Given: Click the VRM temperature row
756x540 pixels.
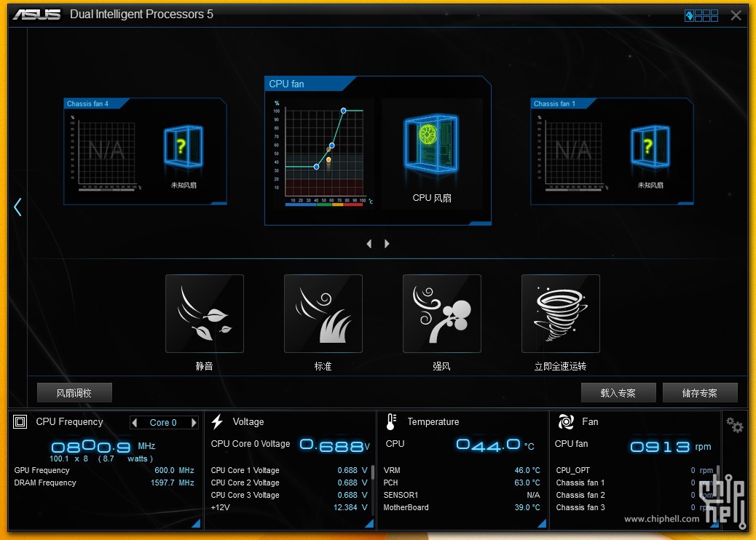Looking at the screenshot, I should (462, 470).
